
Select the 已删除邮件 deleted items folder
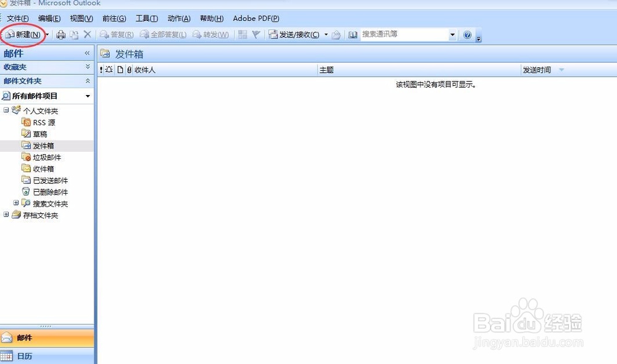(x=51, y=192)
